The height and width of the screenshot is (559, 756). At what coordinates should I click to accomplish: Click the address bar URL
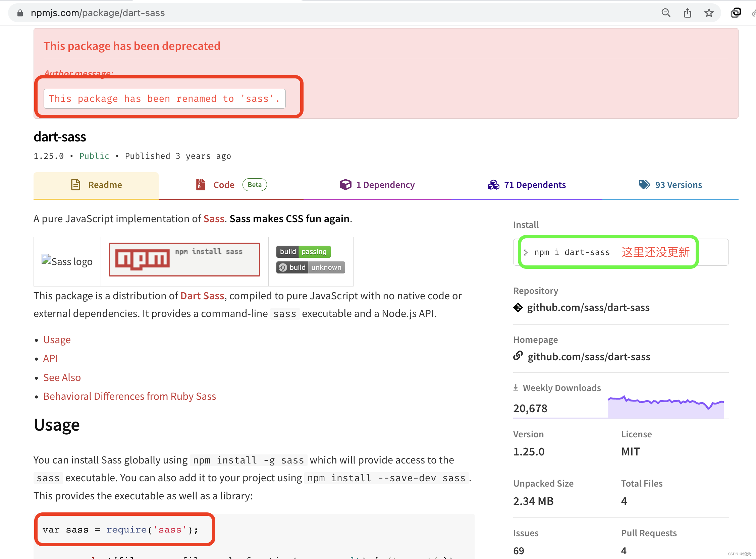(98, 13)
